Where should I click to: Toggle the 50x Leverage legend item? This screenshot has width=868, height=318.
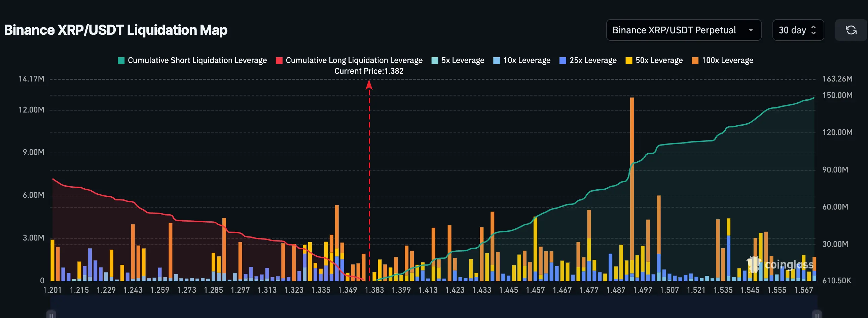coord(654,60)
